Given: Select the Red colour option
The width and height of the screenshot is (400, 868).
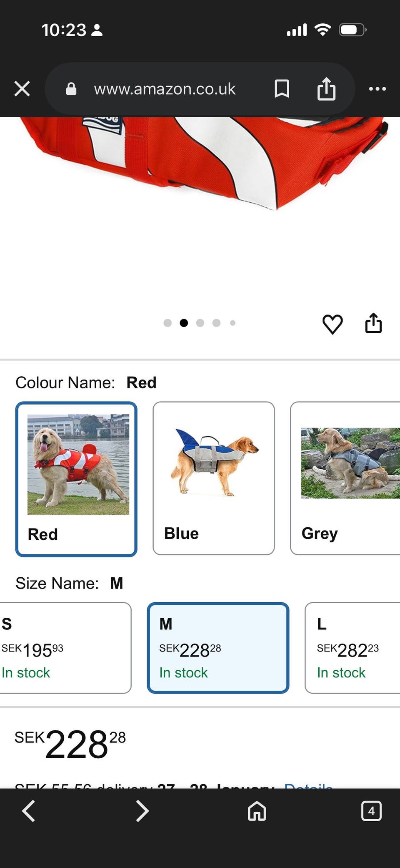Looking at the screenshot, I should (76, 479).
